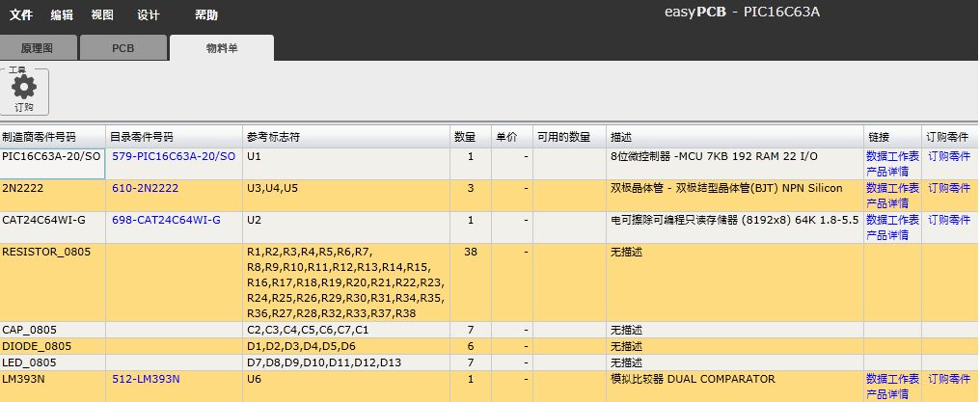Click the 模拟比较器 DUAL COMPARATOR description
The width and height of the screenshot is (980, 402).
click(735, 387)
